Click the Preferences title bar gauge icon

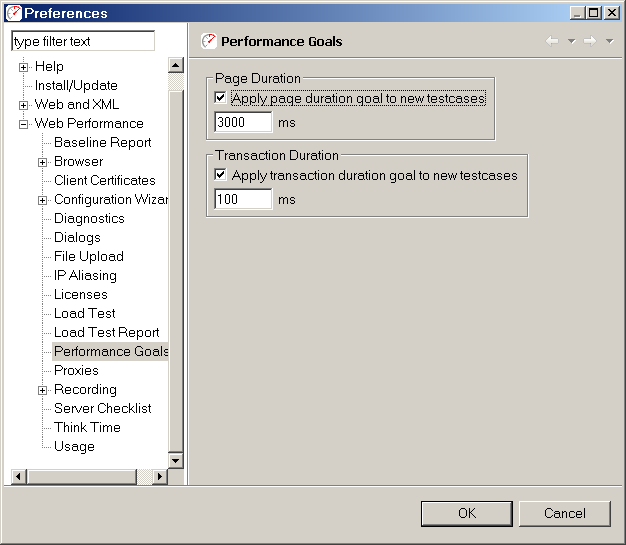coord(14,13)
